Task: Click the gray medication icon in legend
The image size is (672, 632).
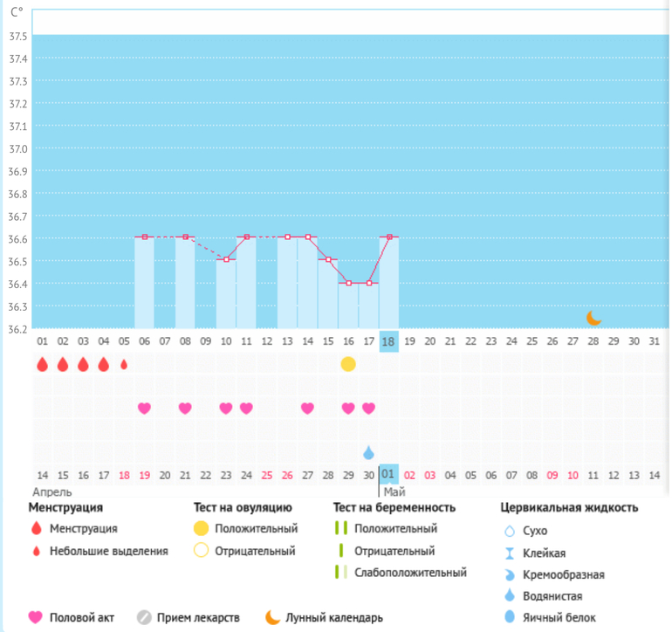Action: 145,618
